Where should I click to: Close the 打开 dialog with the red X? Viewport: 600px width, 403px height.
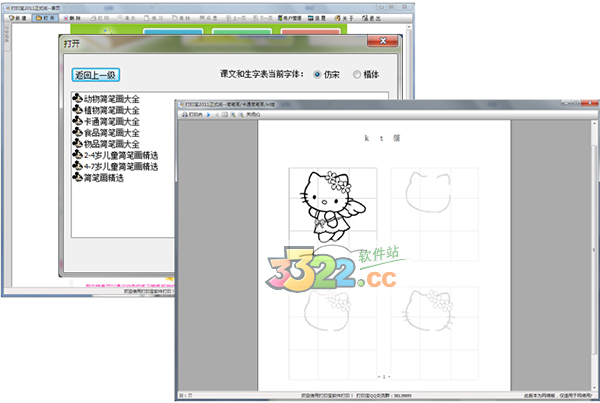click(382, 41)
